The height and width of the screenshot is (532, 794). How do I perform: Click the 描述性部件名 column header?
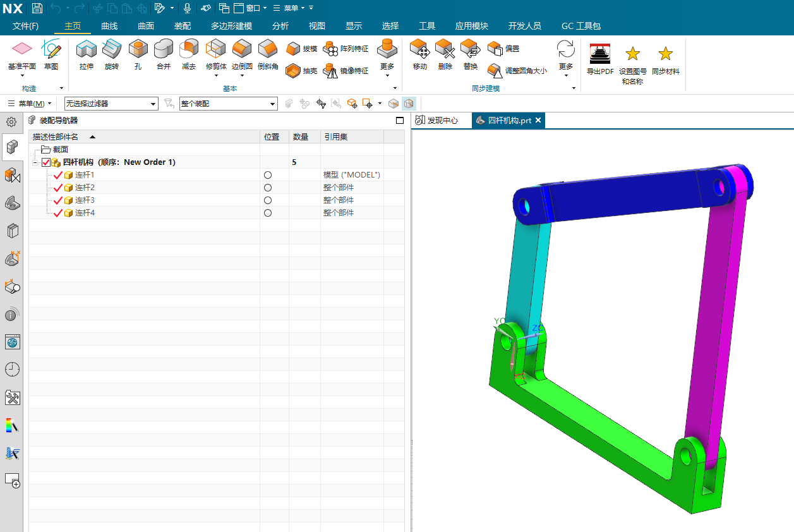56,136
